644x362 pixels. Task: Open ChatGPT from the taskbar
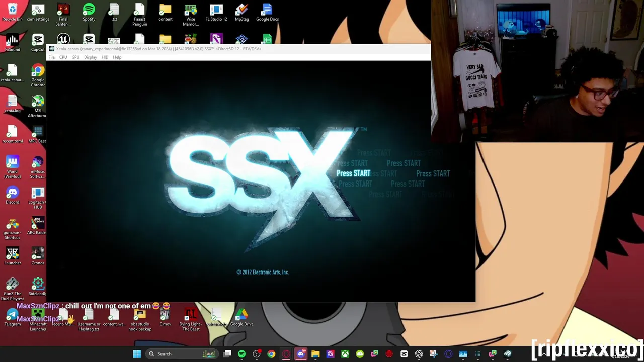pyautogui.click(x=419, y=354)
